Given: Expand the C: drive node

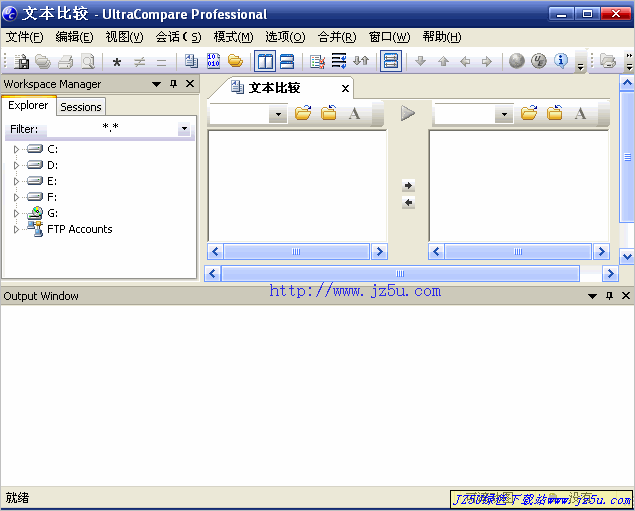Looking at the screenshot, I should (16, 149).
